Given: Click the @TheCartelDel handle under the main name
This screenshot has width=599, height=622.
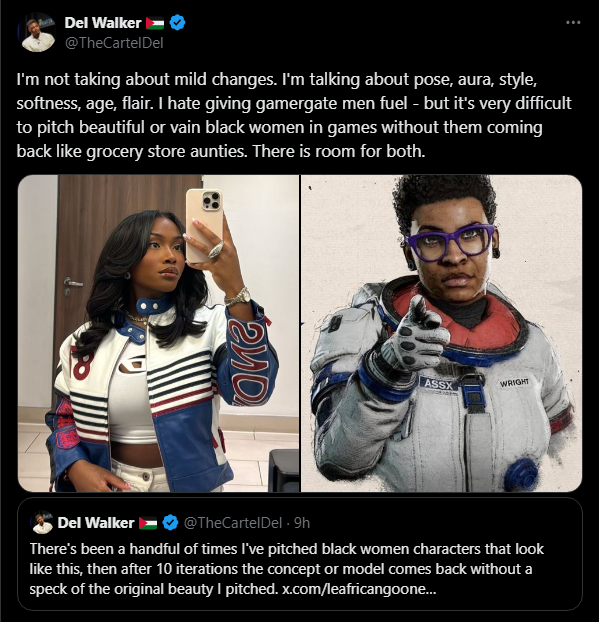Looking at the screenshot, I should pyautogui.click(x=114, y=43).
